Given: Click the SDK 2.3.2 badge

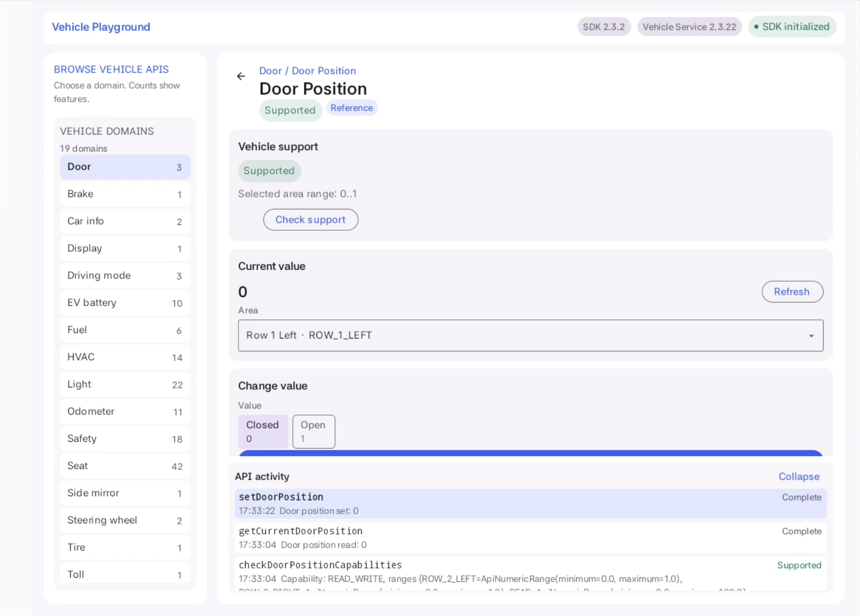Looking at the screenshot, I should [603, 27].
